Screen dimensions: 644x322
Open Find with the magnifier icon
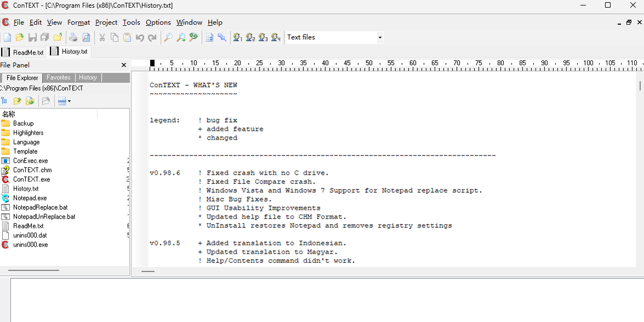pyautogui.click(x=168, y=37)
